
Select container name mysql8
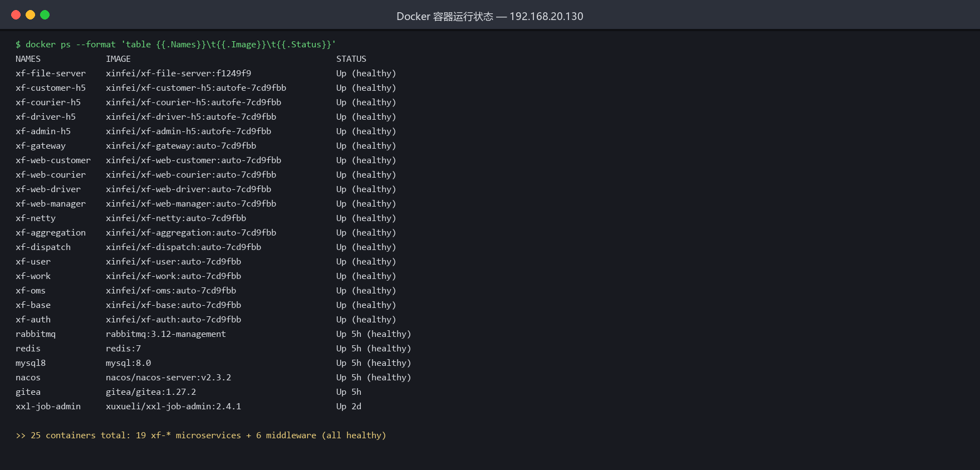point(31,363)
